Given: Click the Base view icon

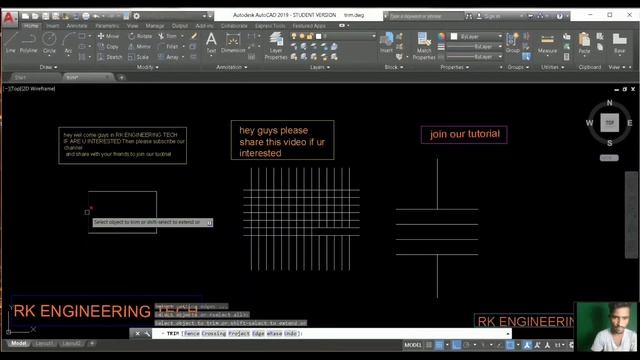Looking at the screenshot, I should tap(619, 43).
